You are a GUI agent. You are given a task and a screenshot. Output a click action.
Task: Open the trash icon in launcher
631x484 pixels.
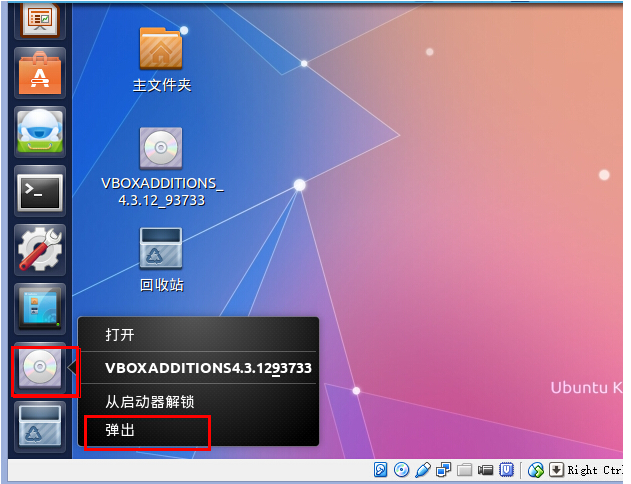[40, 426]
